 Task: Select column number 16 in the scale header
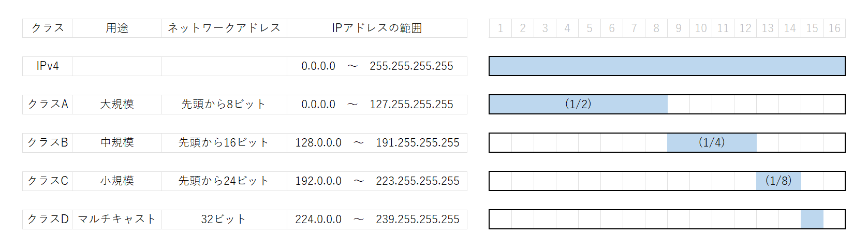click(834, 28)
